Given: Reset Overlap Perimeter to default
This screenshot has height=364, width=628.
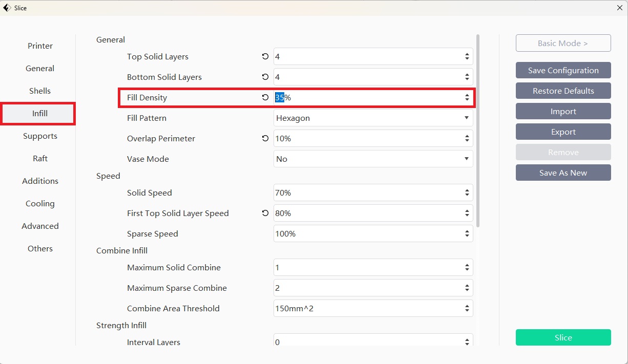Looking at the screenshot, I should [265, 139].
